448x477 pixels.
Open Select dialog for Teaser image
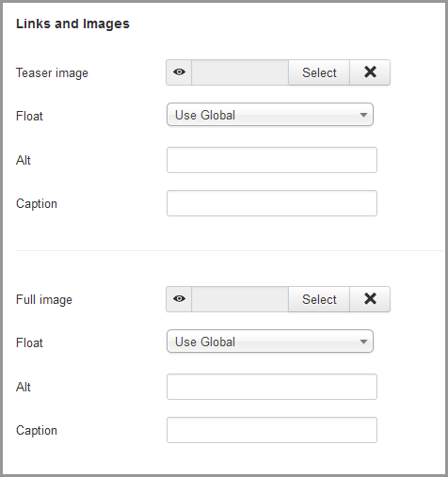point(319,72)
